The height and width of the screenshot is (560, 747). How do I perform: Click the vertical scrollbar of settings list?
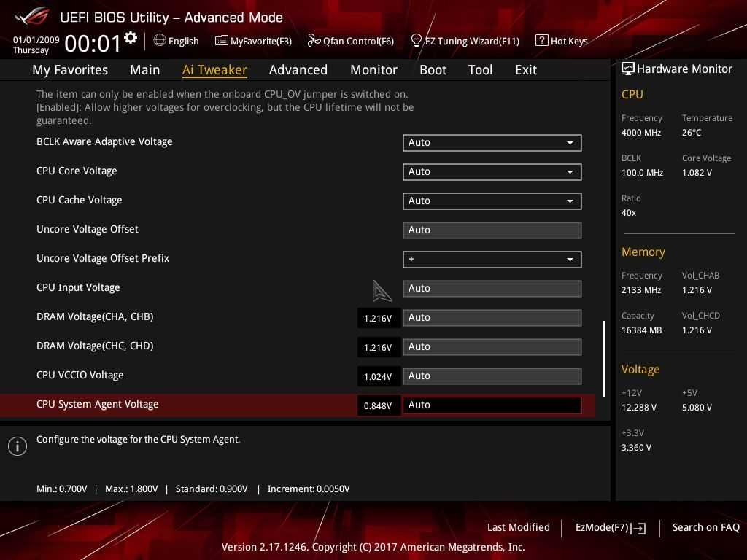604,358
